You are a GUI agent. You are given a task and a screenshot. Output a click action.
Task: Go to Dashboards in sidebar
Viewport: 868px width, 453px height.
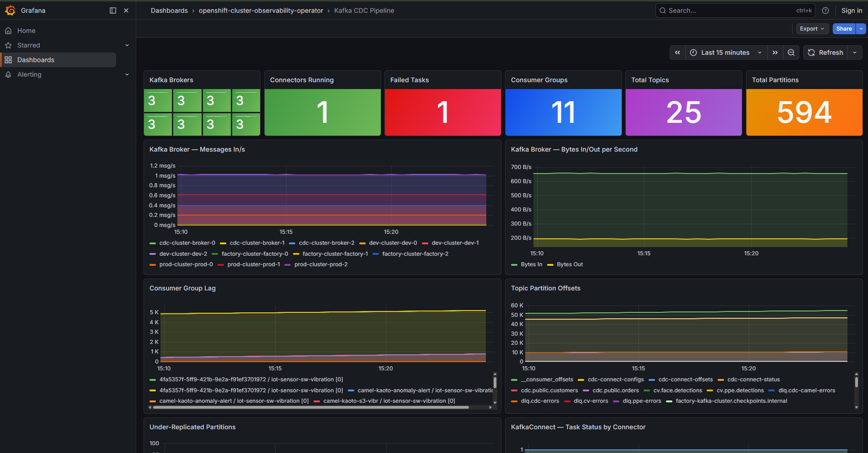coord(58,60)
